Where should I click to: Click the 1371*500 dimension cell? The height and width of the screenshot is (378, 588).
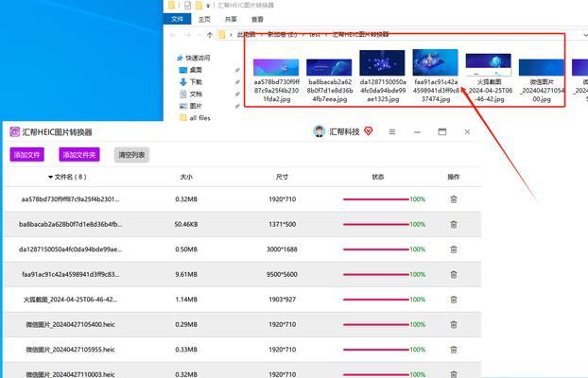282,224
